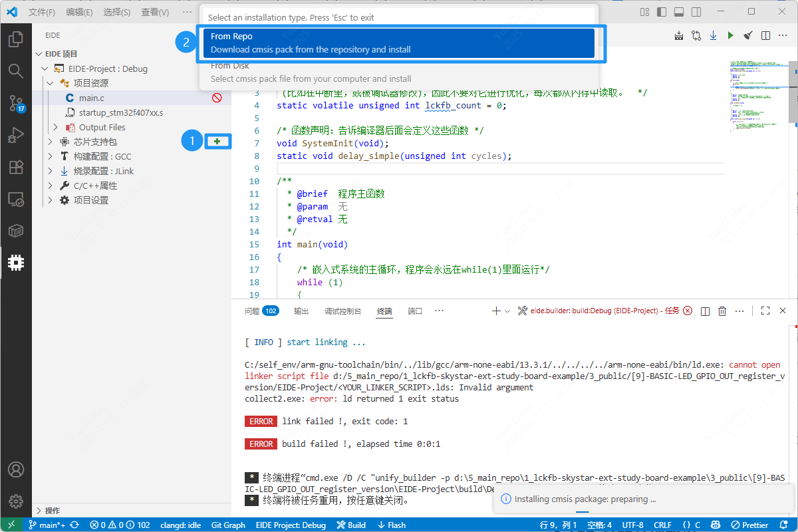Expand the Output Files folder

click(56, 127)
